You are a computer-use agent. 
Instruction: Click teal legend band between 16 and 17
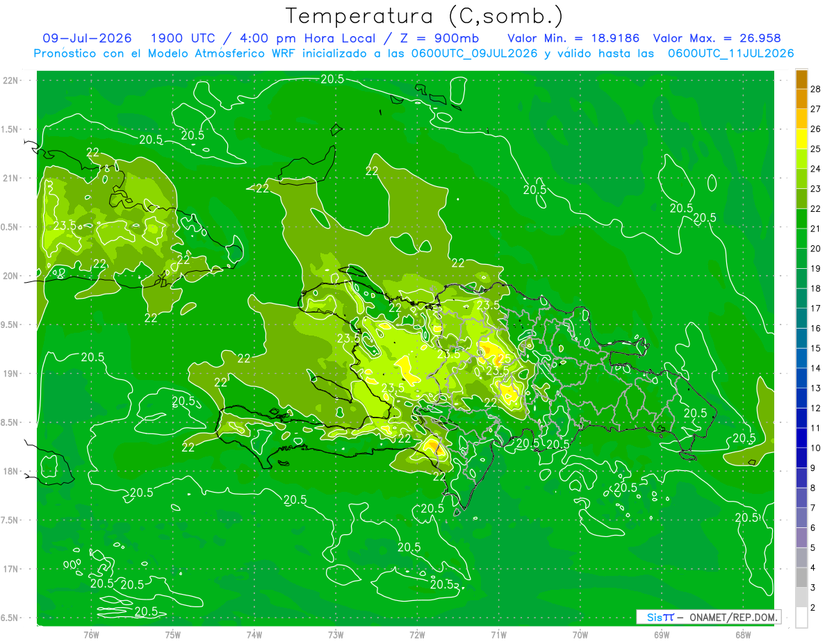click(801, 319)
